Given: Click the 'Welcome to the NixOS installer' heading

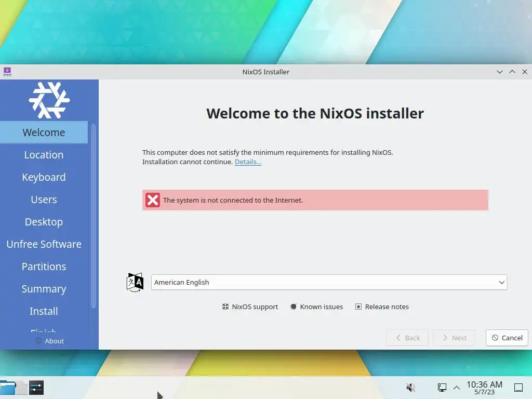Looking at the screenshot, I should [315, 113].
